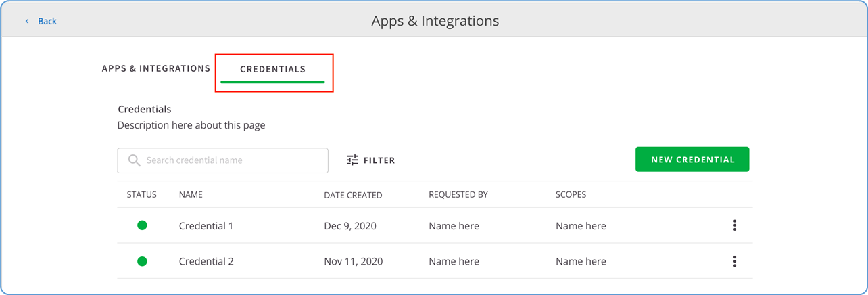
Task: Go back using the Back link
Action: [47, 22]
